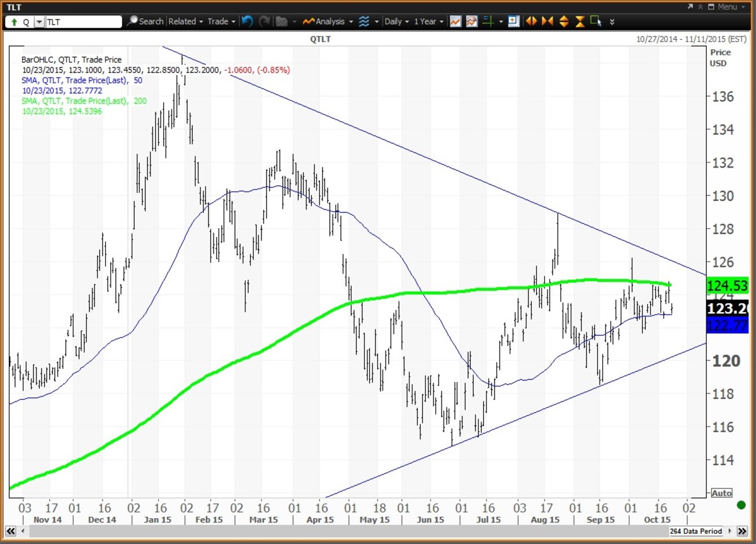Open the Related menu
Viewport: 756px width, 544px height.
(185, 21)
